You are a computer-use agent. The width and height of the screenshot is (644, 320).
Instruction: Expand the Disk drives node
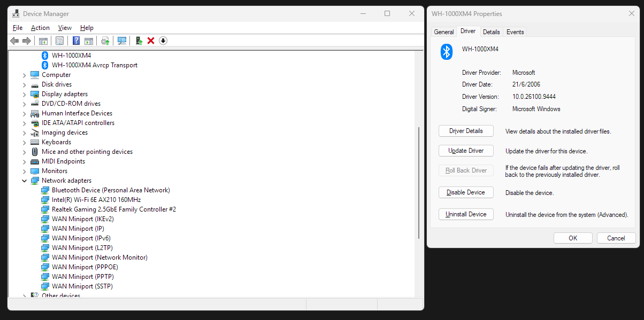point(24,84)
